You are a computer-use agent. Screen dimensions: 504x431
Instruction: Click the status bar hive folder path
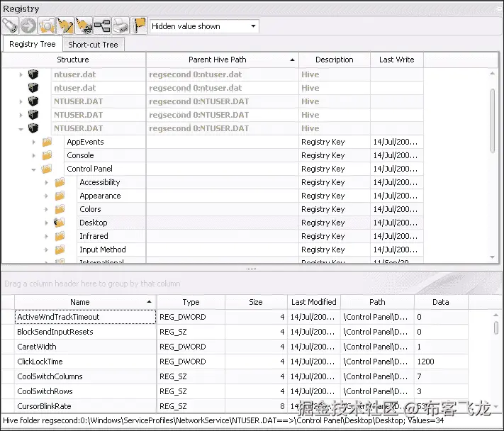coord(223,420)
